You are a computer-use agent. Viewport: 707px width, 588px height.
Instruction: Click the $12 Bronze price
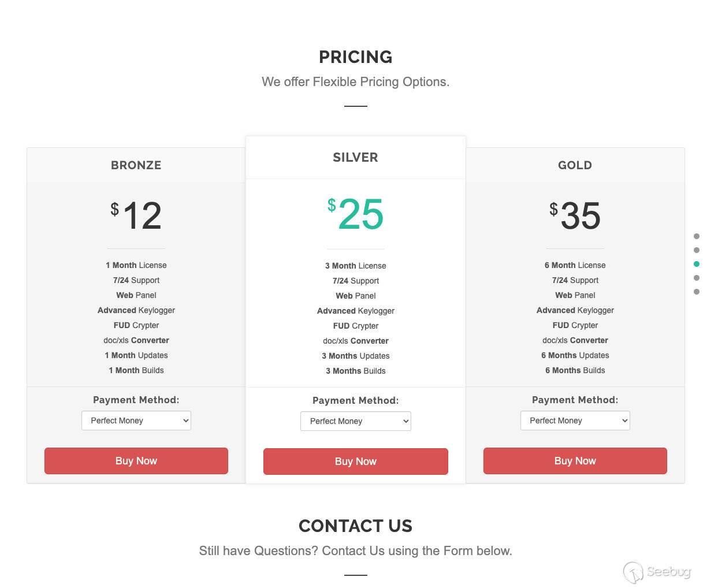136,215
